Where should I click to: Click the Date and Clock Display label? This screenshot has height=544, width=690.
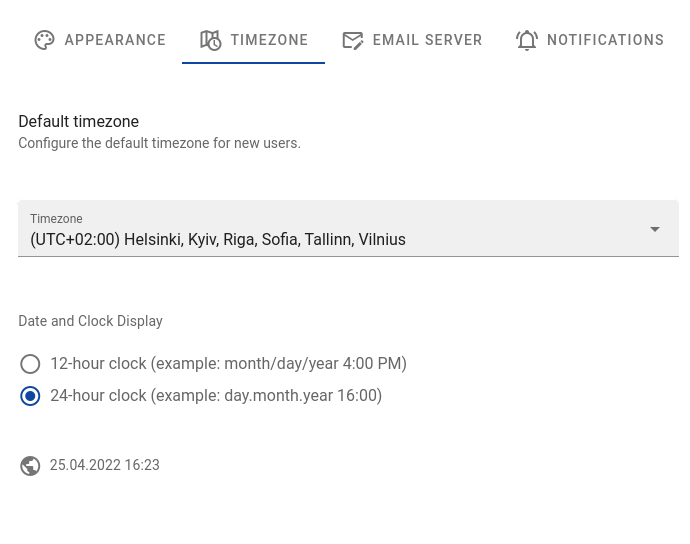[x=90, y=321]
